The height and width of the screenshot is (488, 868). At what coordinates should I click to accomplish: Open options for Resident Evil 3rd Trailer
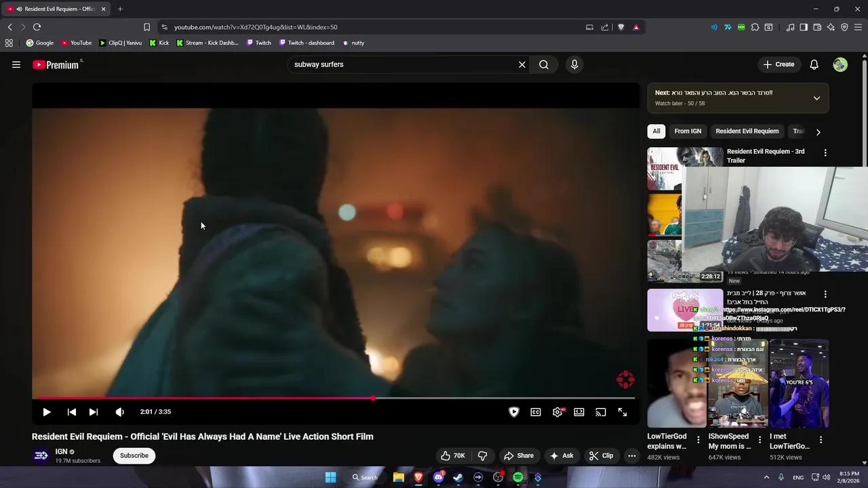pyautogui.click(x=825, y=153)
